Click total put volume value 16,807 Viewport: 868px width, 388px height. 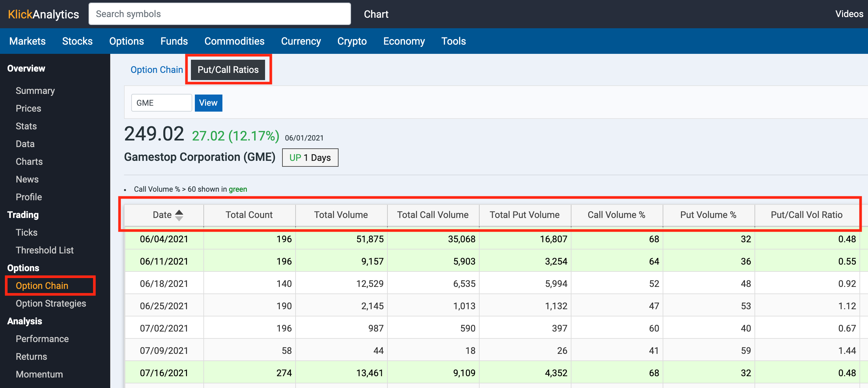click(x=554, y=239)
